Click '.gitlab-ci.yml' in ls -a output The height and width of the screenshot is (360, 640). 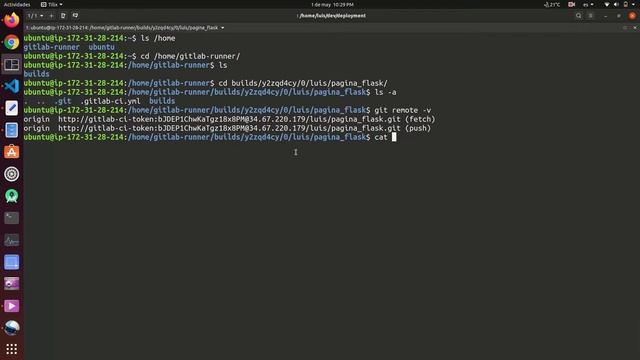click(110, 101)
